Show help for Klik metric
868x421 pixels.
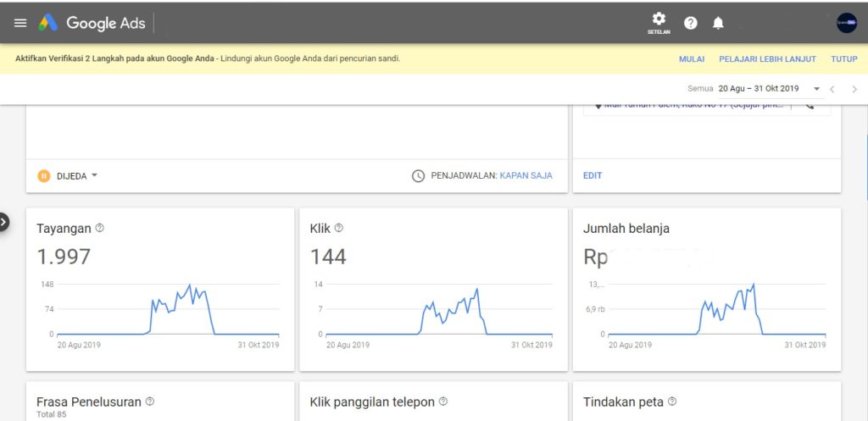339,228
